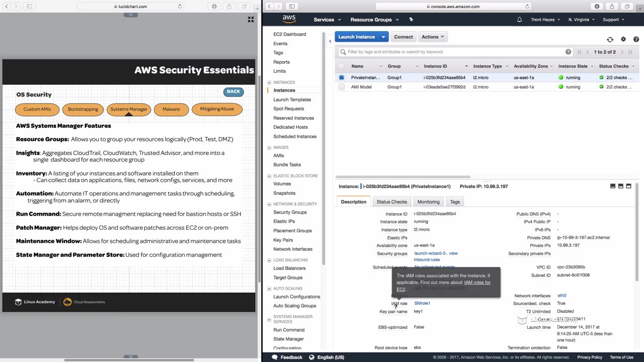644x362 pixels.
Task: Minimize the instance details pane
Action: [x=613, y=186]
